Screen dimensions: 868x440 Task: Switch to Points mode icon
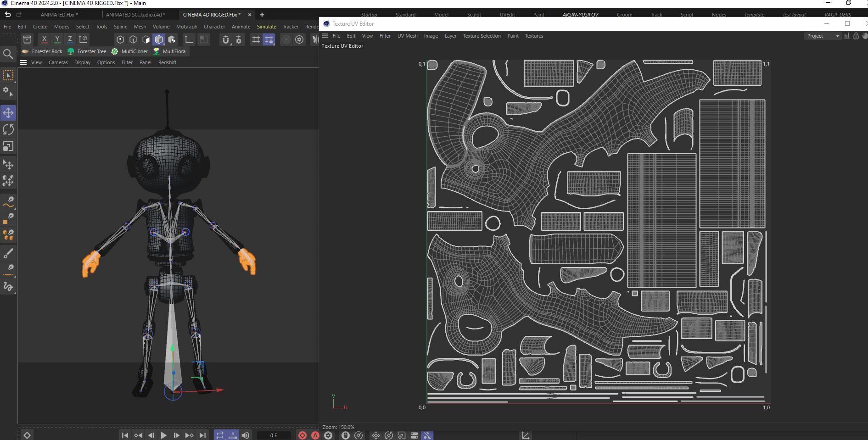pyautogui.click(x=120, y=39)
